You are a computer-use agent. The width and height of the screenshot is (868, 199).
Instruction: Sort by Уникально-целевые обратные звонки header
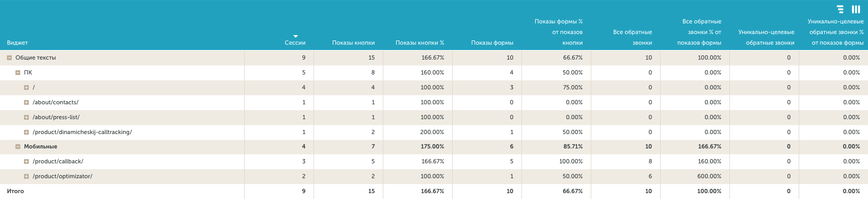766,37
